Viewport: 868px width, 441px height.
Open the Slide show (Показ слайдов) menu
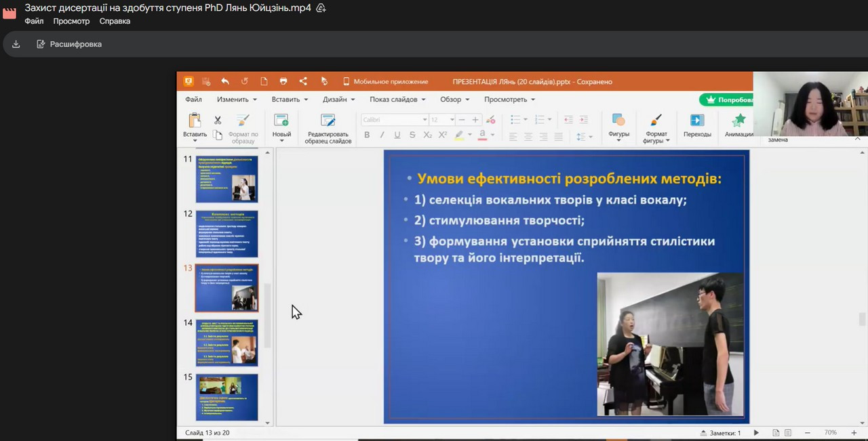coord(397,100)
